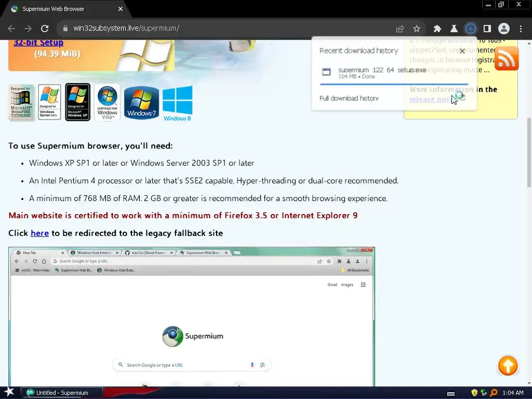532x399 pixels.
Task: Click the Windows 8 logo badge
Action: click(178, 103)
